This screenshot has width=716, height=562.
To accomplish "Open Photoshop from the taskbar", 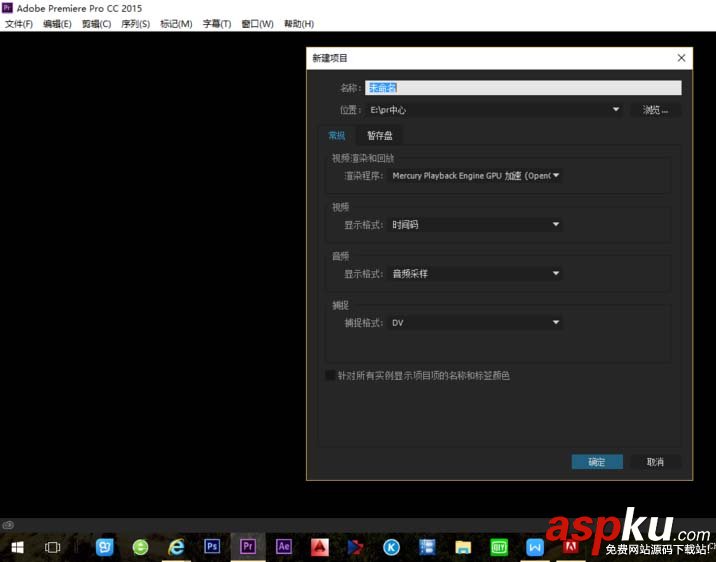I will pyautogui.click(x=212, y=546).
